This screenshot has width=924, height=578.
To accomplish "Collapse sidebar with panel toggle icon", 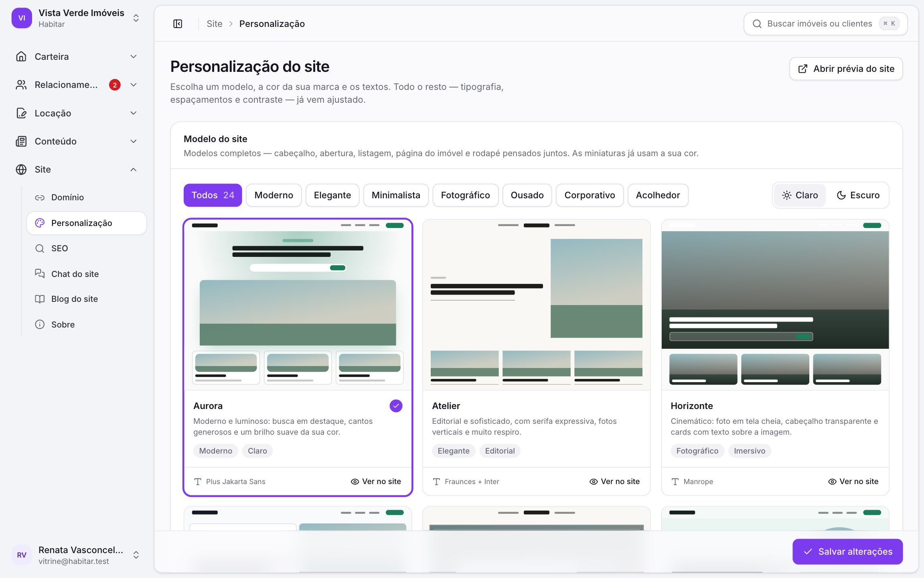I will click(178, 24).
